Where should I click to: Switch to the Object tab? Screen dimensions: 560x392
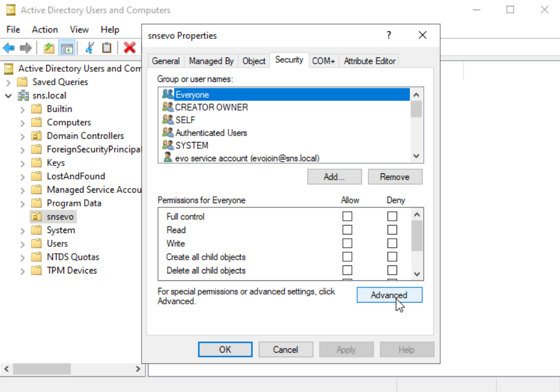pos(254,61)
